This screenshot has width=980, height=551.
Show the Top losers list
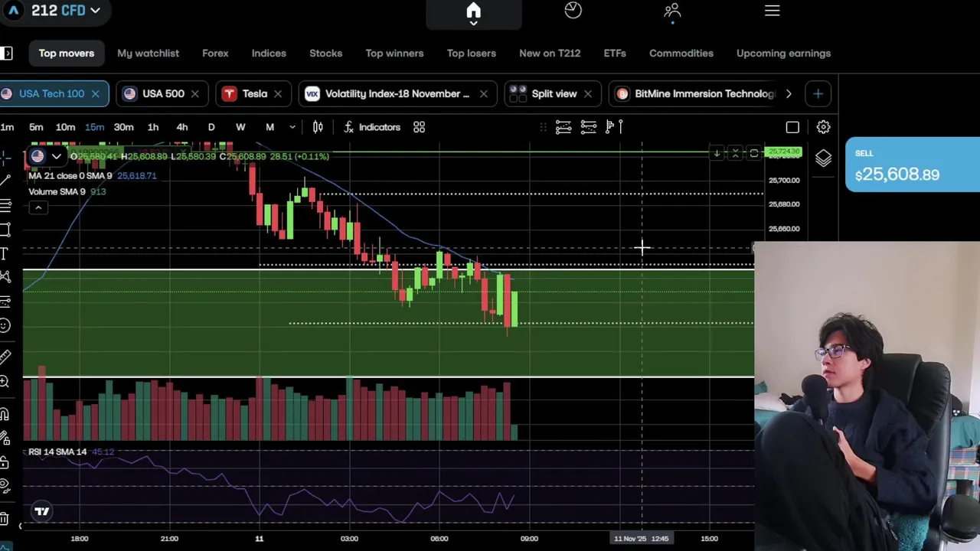click(x=471, y=54)
